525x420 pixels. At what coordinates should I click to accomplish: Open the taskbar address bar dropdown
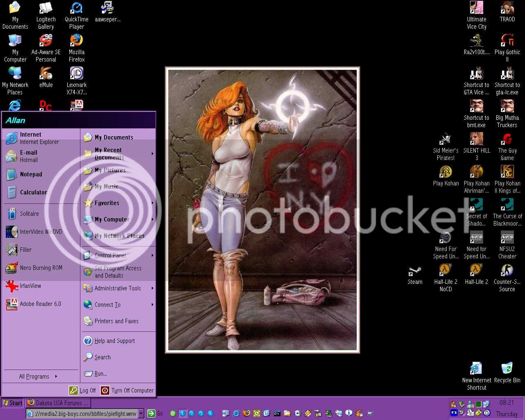click(x=141, y=413)
